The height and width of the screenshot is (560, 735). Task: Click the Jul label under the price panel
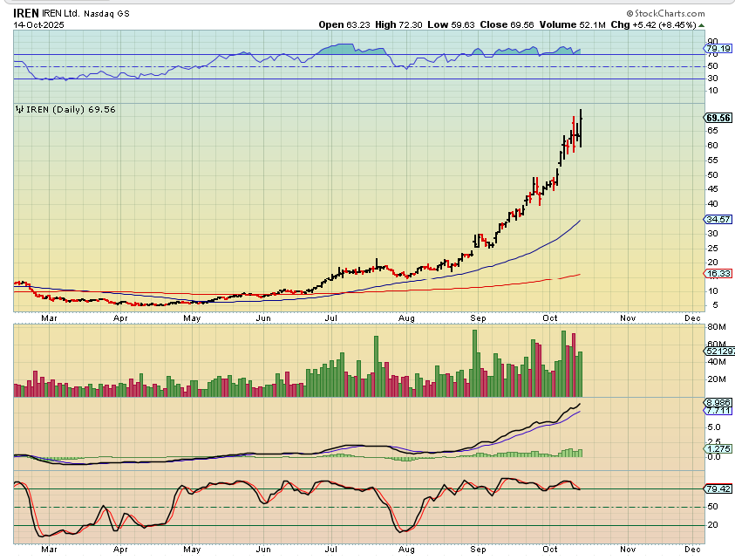(331, 318)
